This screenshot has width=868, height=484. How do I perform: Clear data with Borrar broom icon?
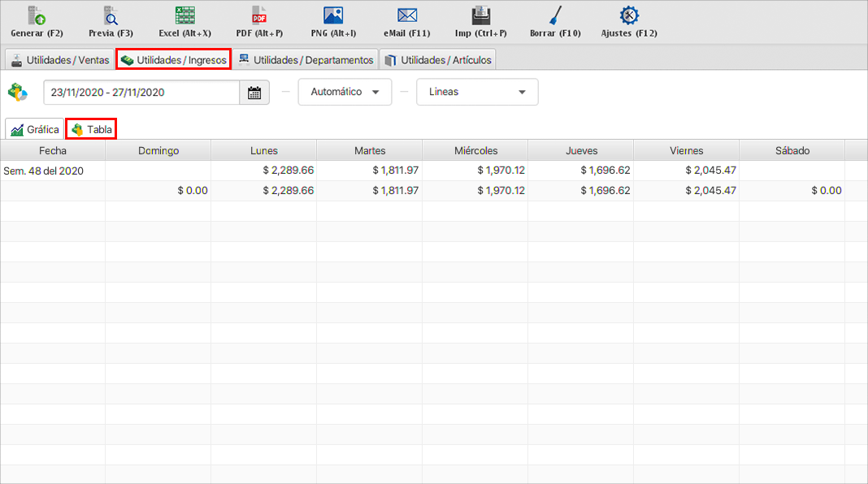coord(555,16)
